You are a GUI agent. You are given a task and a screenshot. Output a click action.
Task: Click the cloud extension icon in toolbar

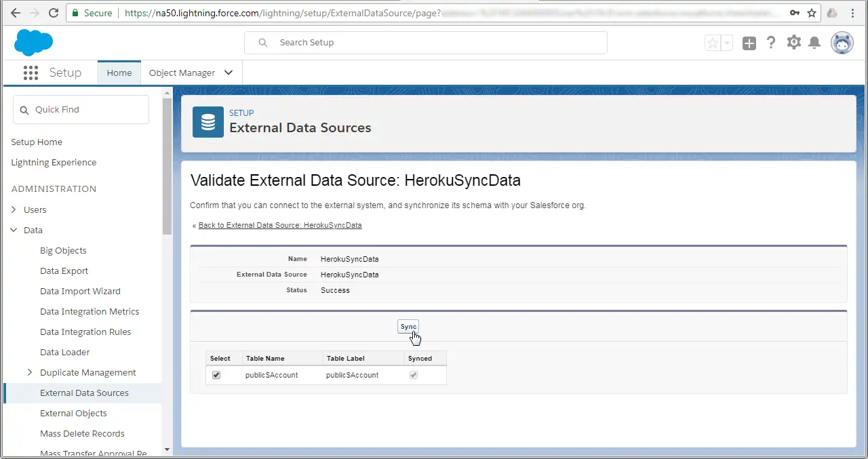(x=832, y=13)
